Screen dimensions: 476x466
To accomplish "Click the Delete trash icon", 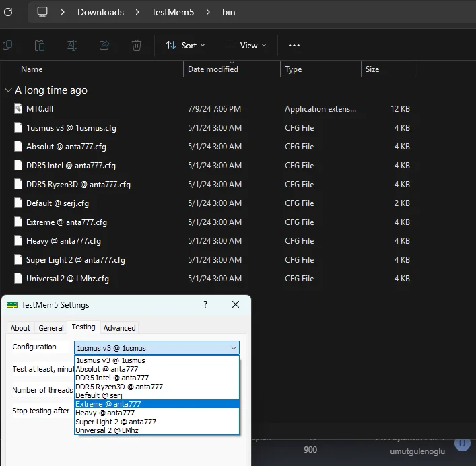I will point(137,45).
